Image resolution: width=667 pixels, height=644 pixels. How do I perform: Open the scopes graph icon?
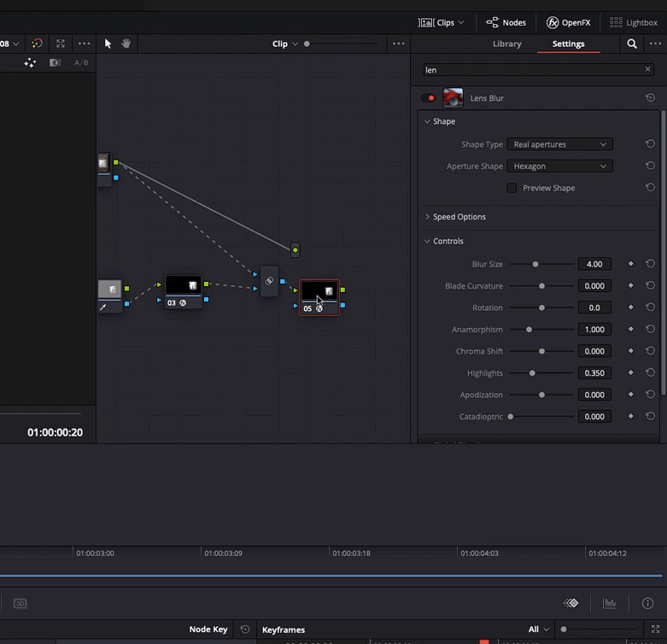[x=609, y=603]
